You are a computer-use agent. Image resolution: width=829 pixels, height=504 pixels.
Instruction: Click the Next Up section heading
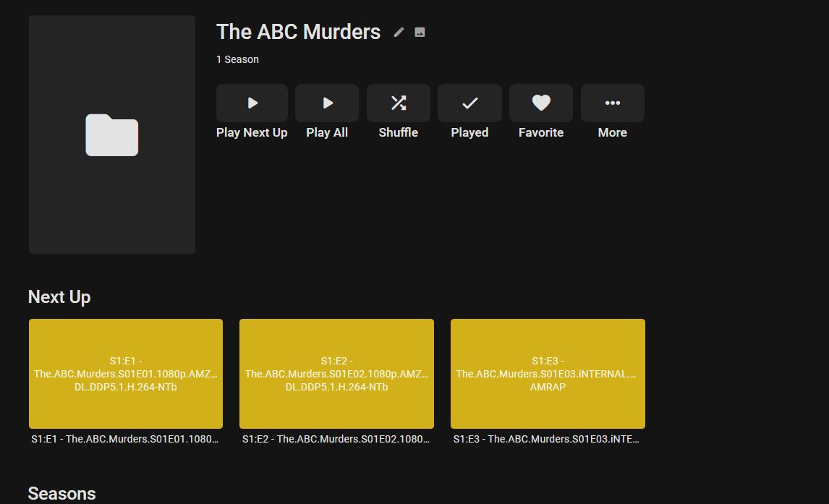pos(59,297)
